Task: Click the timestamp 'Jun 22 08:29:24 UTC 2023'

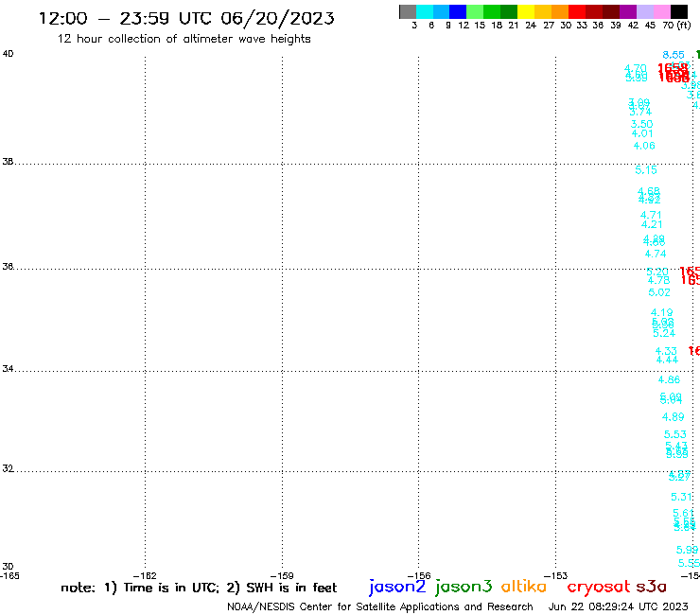Action: 619,606
